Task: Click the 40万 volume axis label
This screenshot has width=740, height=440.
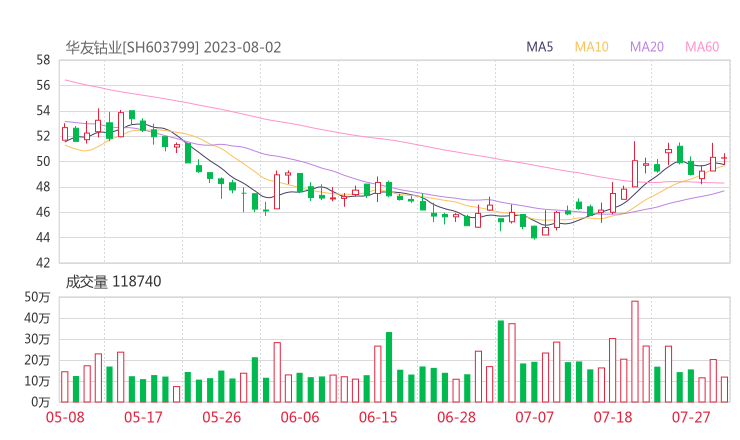Action: click(x=37, y=318)
